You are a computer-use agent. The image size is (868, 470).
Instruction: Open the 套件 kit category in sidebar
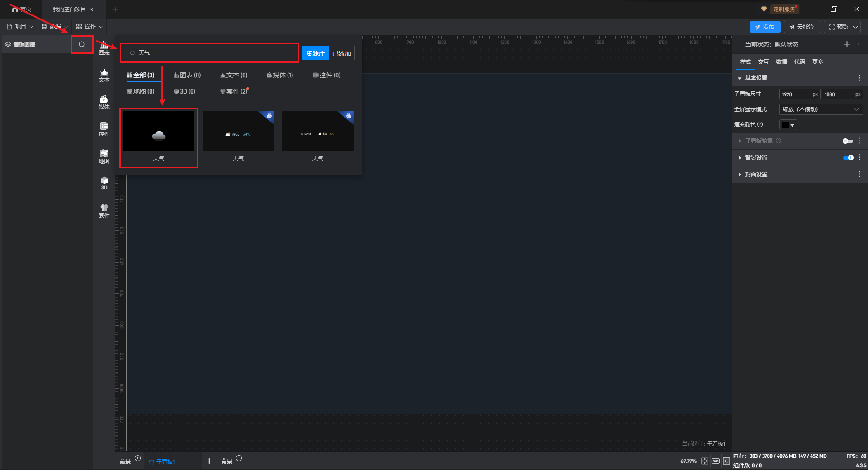[x=104, y=211]
